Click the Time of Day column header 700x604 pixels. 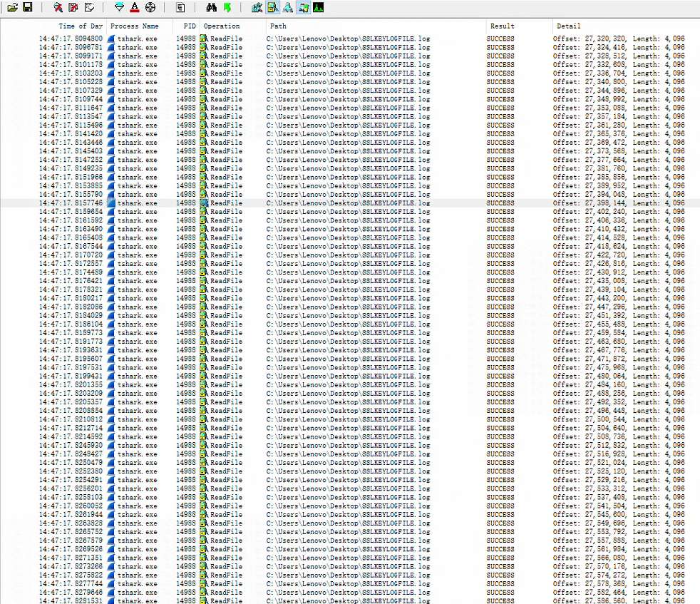[x=81, y=26]
